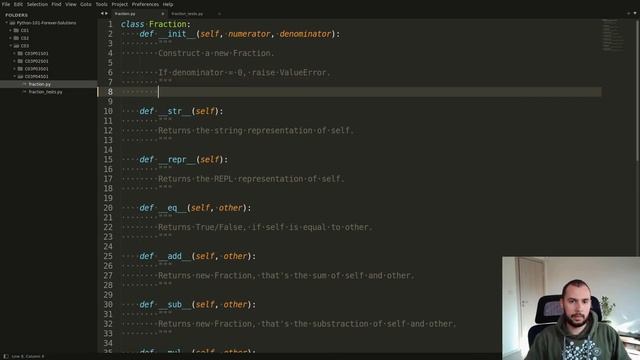Open the Edit menu
The width and height of the screenshot is (640, 360).
pyautogui.click(x=18, y=4)
